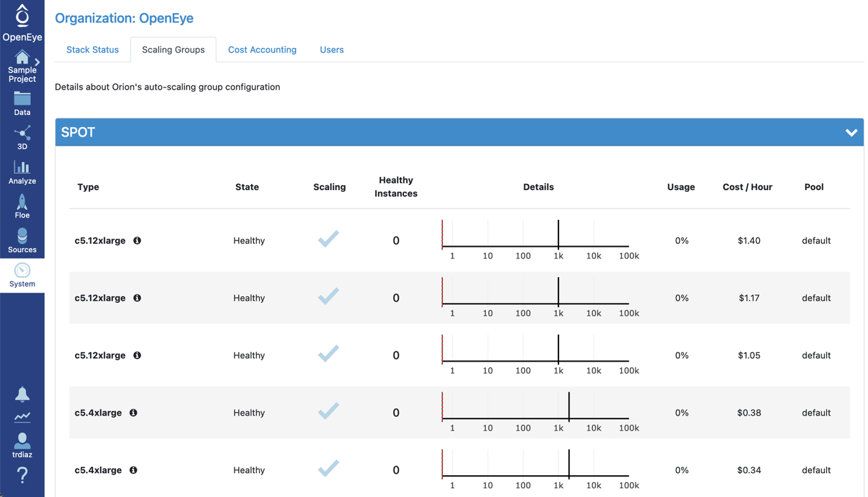Click scaling checkmark in $0.38 row
The width and height of the screenshot is (868, 497).
(329, 411)
